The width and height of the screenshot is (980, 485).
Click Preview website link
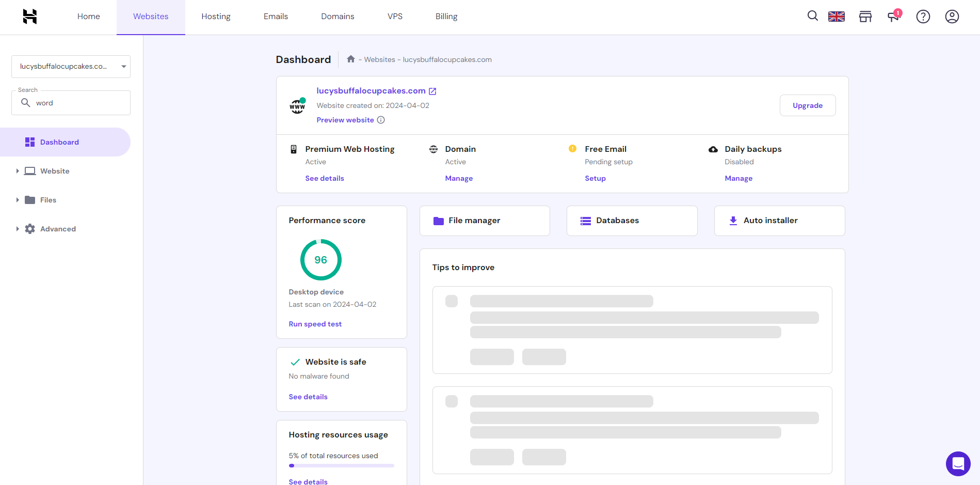345,120
